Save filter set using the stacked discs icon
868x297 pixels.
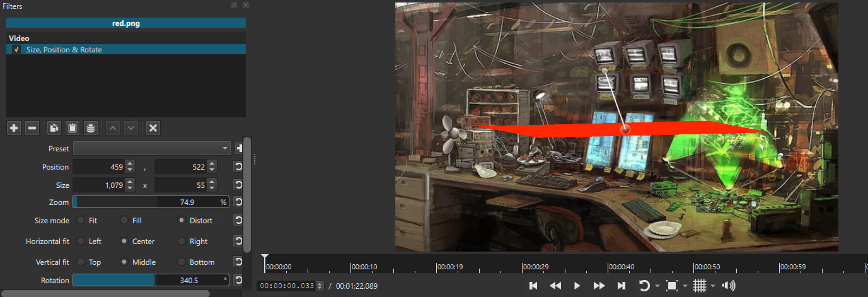(x=91, y=128)
